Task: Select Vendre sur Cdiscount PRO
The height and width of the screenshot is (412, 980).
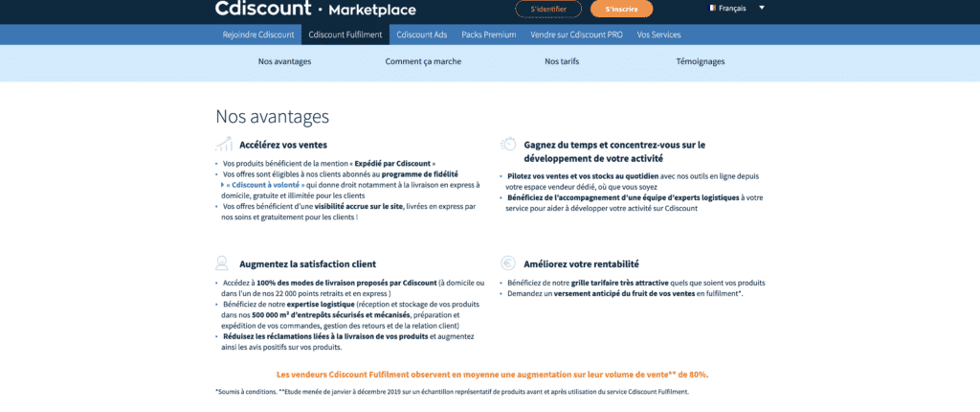Action: pyautogui.click(x=576, y=34)
